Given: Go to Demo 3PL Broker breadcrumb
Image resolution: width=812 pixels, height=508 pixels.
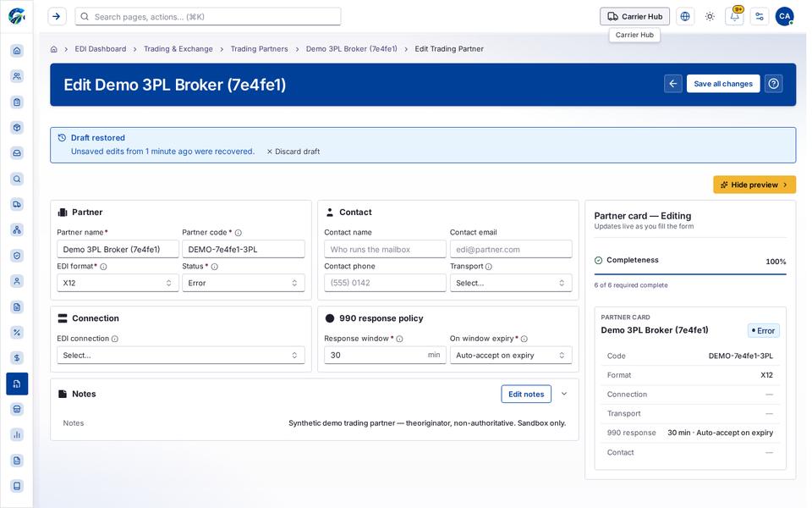Looking at the screenshot, I should tap(352, 49).
